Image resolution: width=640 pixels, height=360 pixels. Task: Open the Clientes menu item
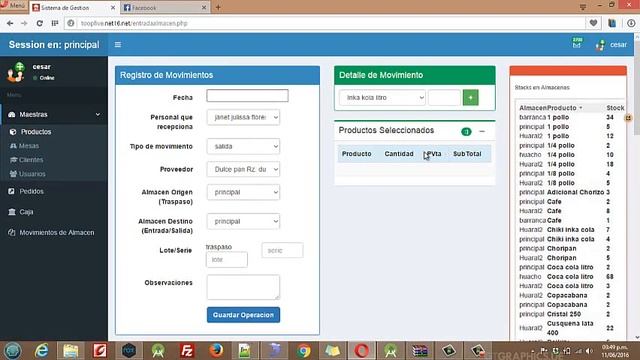coord(31,160)
